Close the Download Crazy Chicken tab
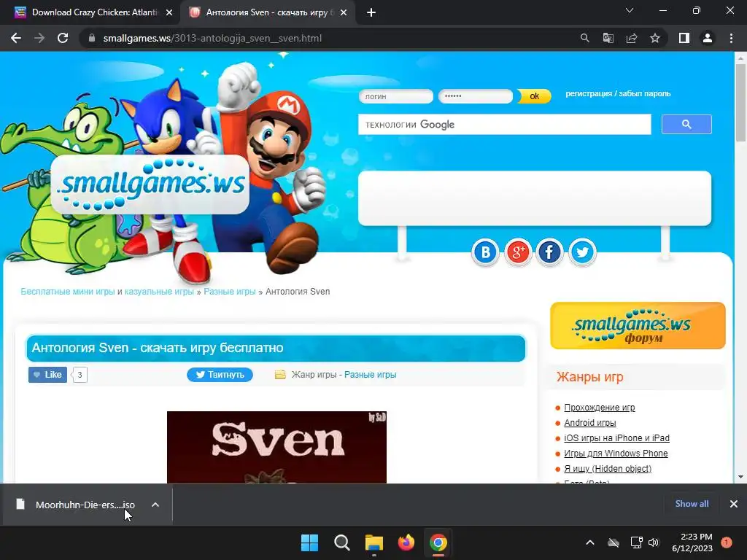This screenshot has width=747, height=560. (x=169, y=12)
